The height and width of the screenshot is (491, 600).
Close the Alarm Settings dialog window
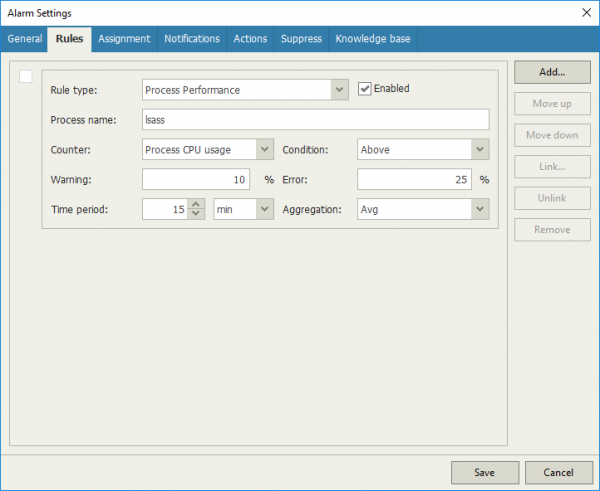tap(585, 12)
